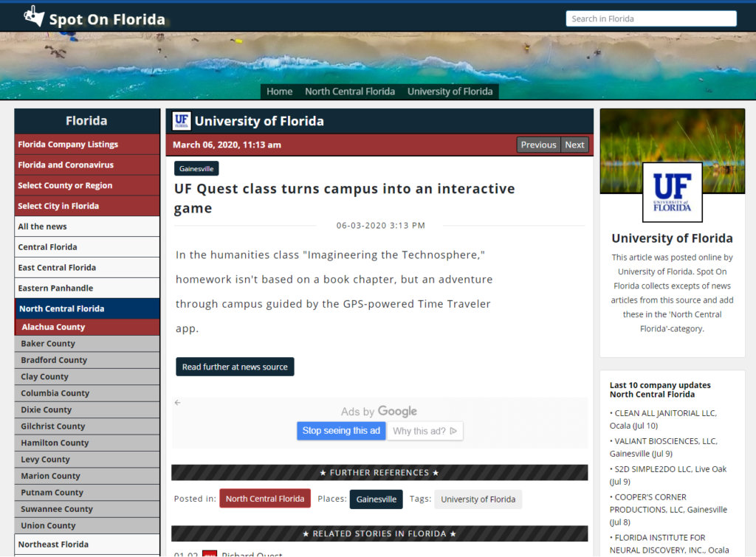The image size is (756, 557).
Task: Expand 'Select City in Florida' menu
Action: [x=87, y=207]
